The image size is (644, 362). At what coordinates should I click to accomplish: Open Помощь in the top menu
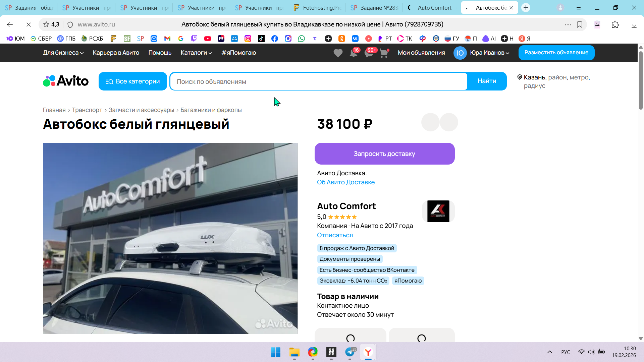click(160, 53)
